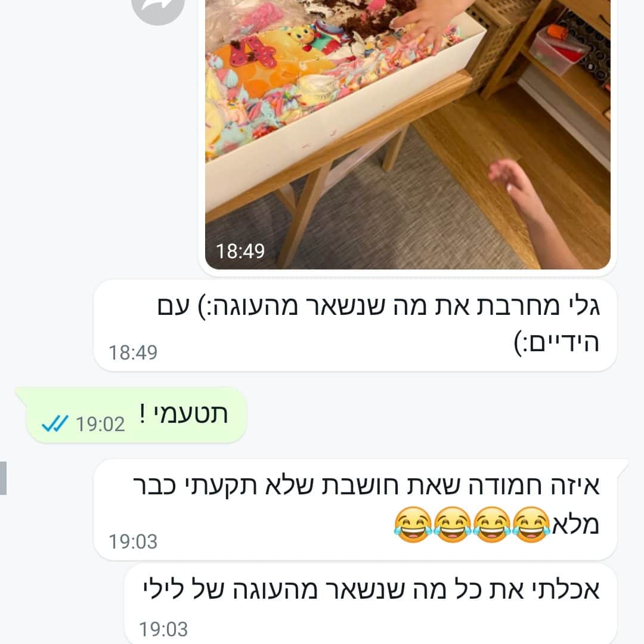
Task: Click the 19:03 time under the emoji message
Action: pos(133,541)
